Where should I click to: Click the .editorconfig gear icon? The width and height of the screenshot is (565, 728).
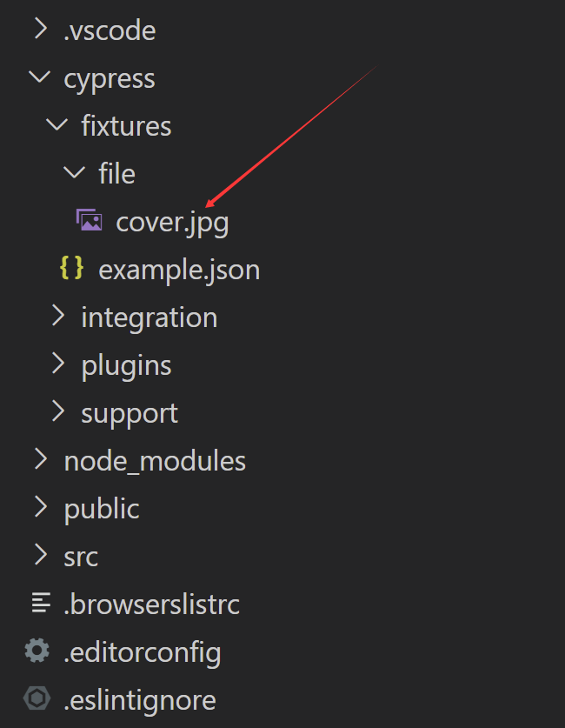[37, 651]
